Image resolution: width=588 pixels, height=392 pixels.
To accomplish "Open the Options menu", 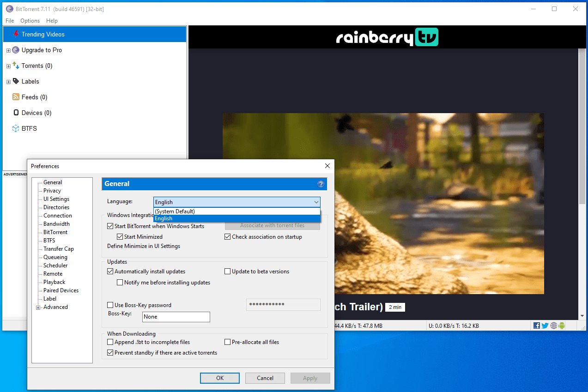I will [30, 21].
